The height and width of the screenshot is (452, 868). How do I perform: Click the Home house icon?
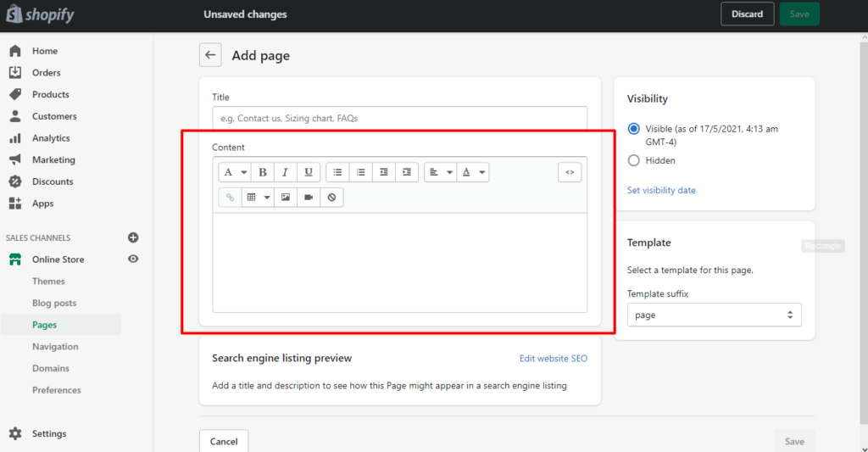15,51
